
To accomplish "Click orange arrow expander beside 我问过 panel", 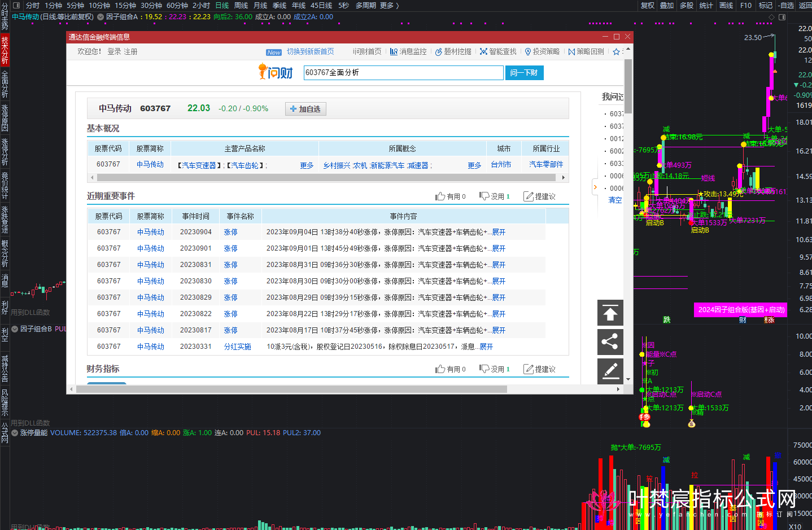I will pyautogui.click(x=595, y=187).
